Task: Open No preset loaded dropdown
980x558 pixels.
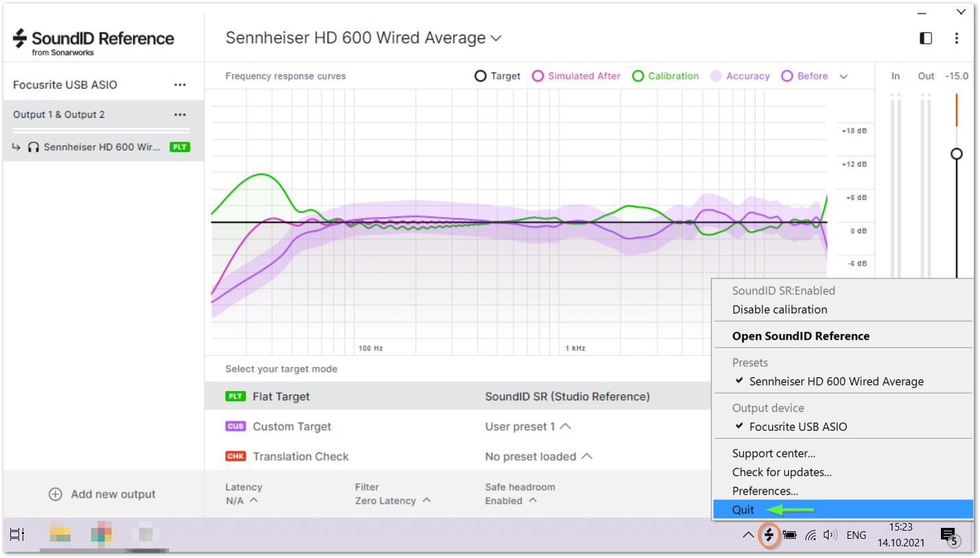Action: tap(539, 457)
